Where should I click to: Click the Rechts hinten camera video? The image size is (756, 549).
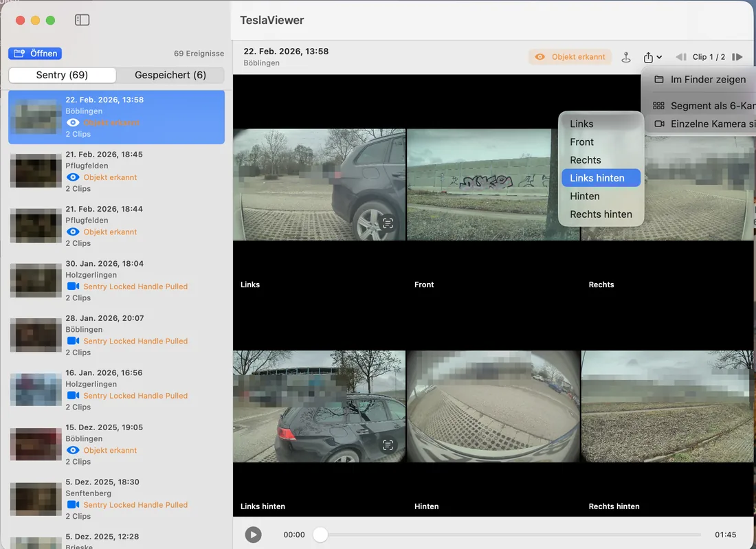pos(667,406)
